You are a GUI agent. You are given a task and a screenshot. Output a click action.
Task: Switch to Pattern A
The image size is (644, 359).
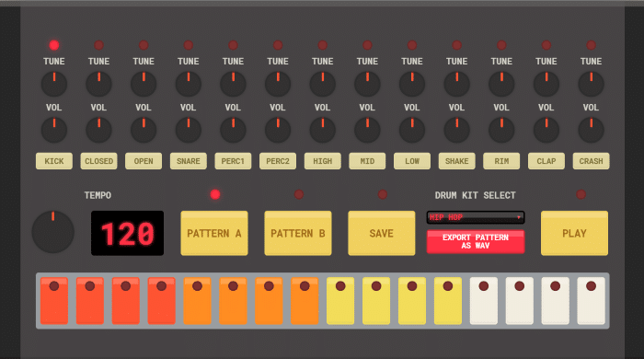point(214,233)
